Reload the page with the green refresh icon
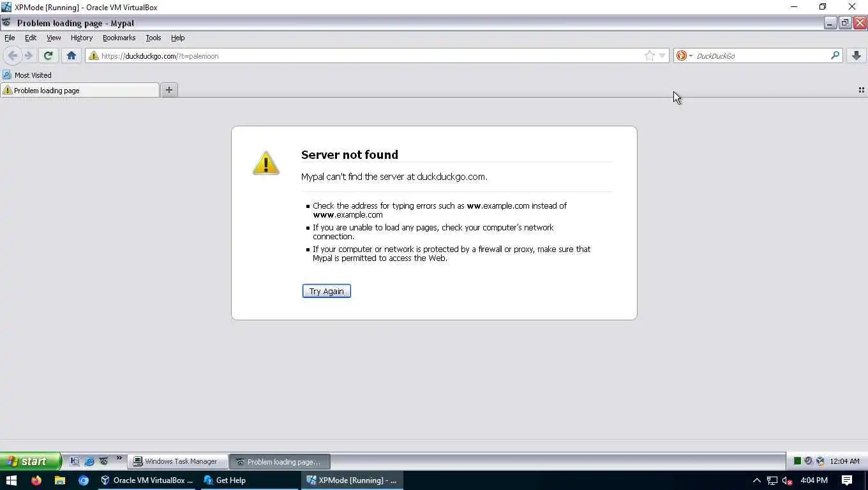The image size is (868, 490). point(48,56)
